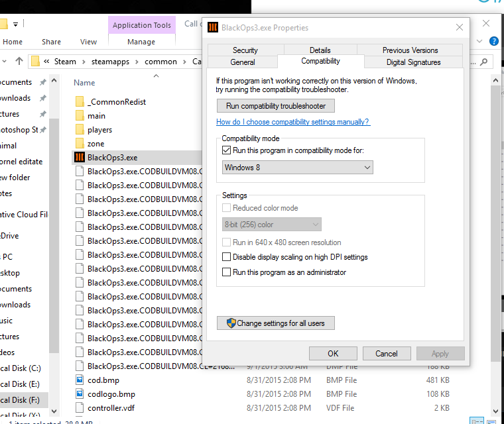Click steamapps in the address path
The width and height of the screenshot is (504, 424).
tap(110, 62)
